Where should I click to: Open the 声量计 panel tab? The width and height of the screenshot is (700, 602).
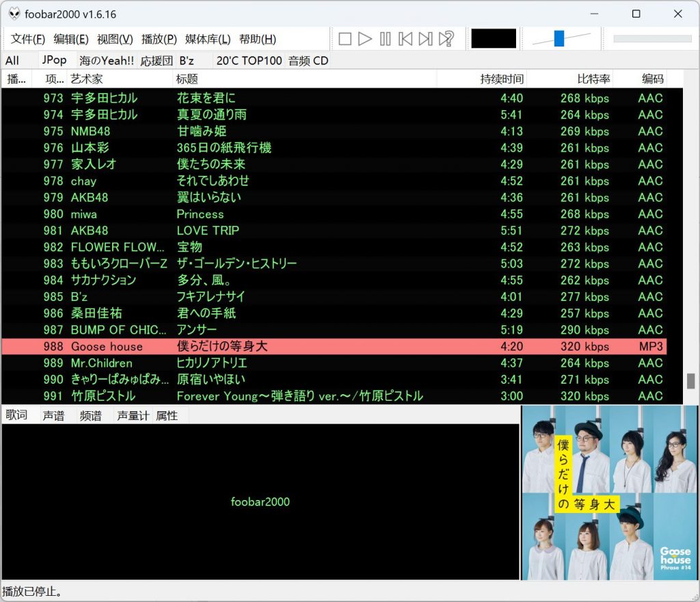click(133, 416)
